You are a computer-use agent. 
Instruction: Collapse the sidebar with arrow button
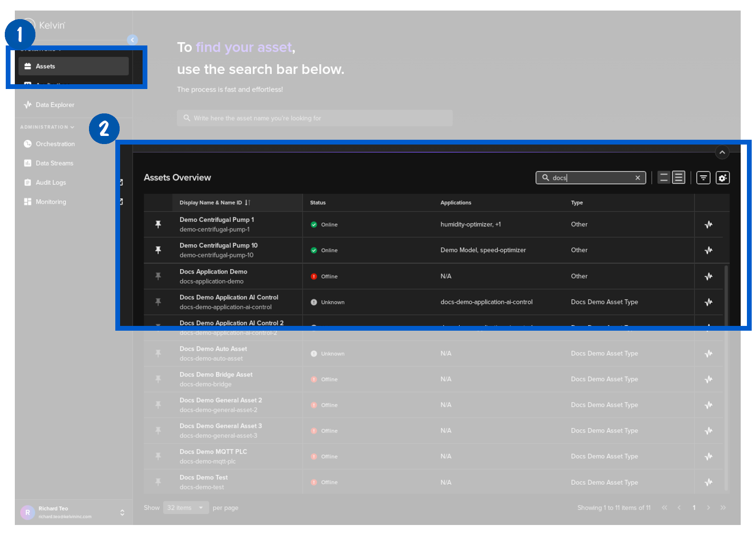pos(133,40)
